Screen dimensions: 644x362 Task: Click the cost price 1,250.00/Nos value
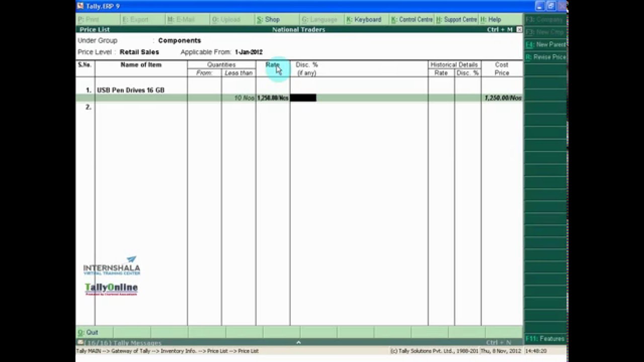[x=503, y=98]
